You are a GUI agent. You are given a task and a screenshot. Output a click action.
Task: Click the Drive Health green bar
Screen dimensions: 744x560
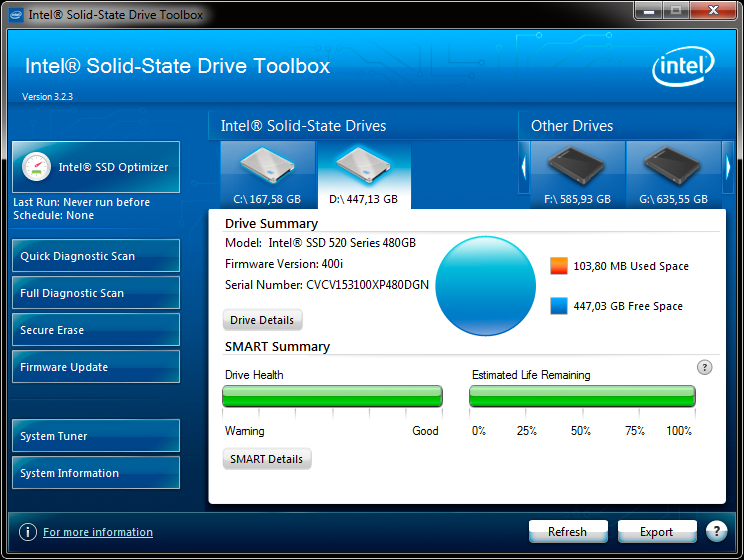332,396
